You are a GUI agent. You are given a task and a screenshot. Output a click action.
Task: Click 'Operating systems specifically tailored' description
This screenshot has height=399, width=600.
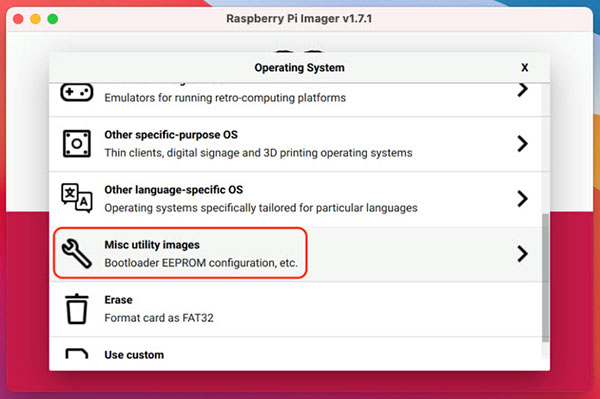(x=261, y=208)
